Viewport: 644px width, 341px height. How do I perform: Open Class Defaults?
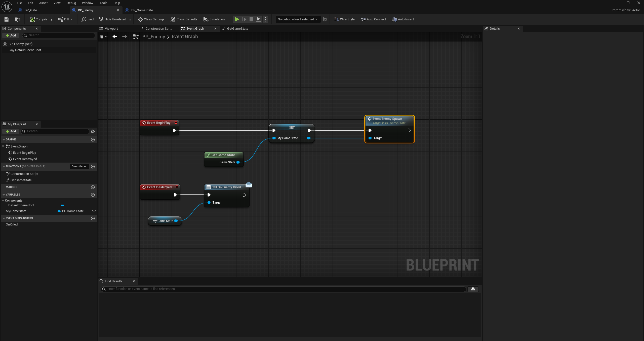point(184,19)
